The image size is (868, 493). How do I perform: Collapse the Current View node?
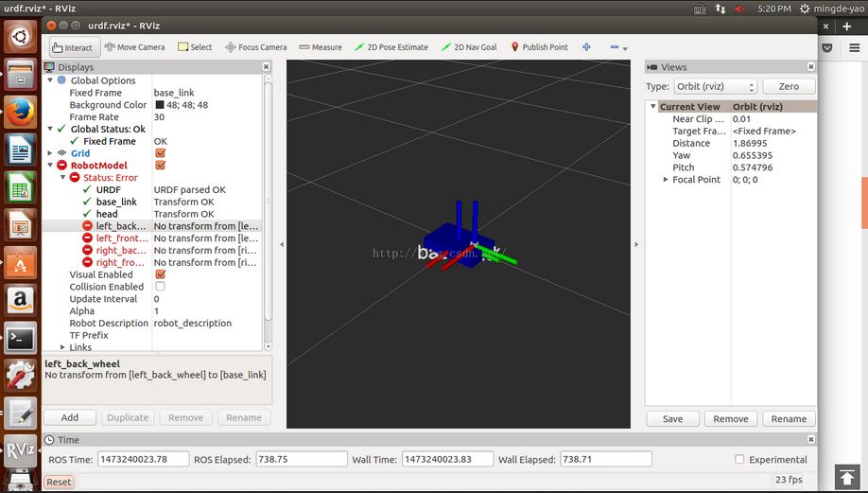coord(653,106)
